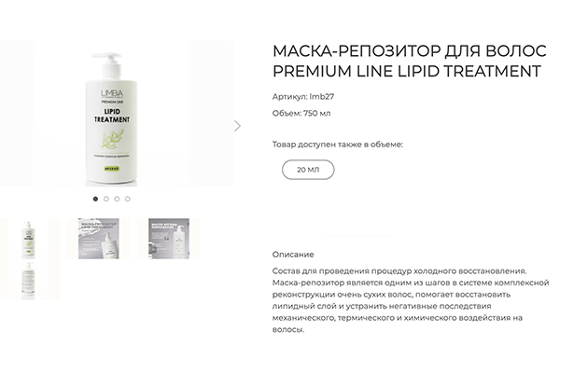Viewport: 588px width, 373px height.
Task: Click the previous slide sliver at left edge
Action: 16,114
